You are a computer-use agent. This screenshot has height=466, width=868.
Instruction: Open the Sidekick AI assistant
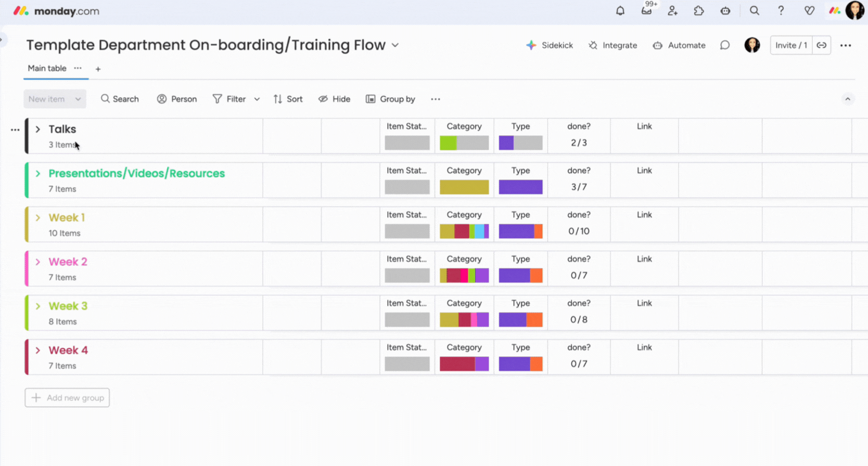pyautogui.click(x=550, y=45)
